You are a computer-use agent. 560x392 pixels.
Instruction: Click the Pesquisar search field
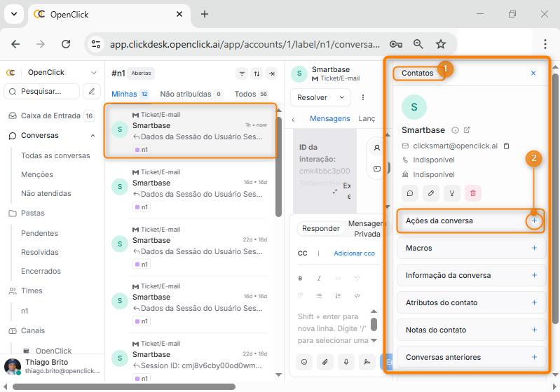[x=42, y=91]
